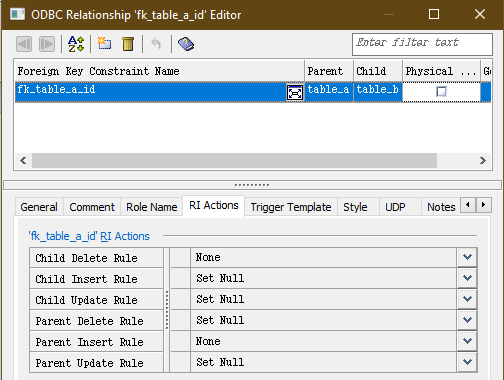The width and height of the screenshot is (504, 380).
Task: Open Child Delete Rule dropdown
Action: [467, 257]
